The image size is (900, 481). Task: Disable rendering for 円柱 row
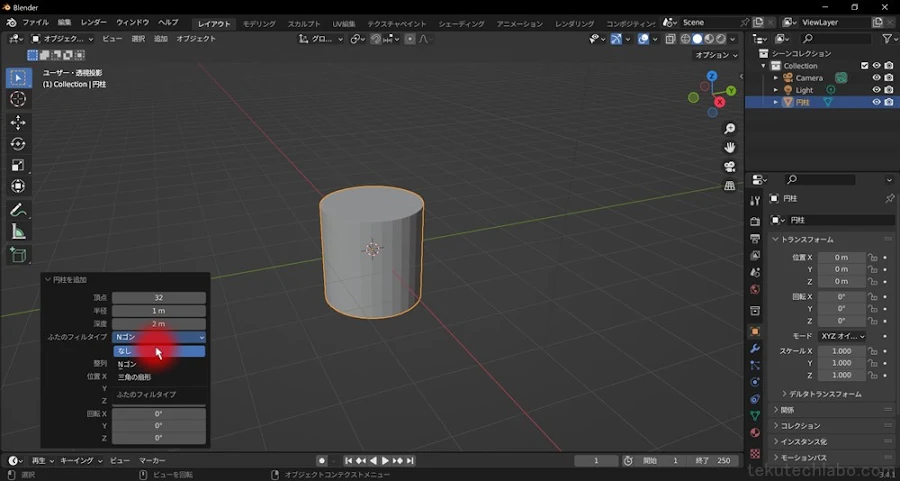click(889, 102)
